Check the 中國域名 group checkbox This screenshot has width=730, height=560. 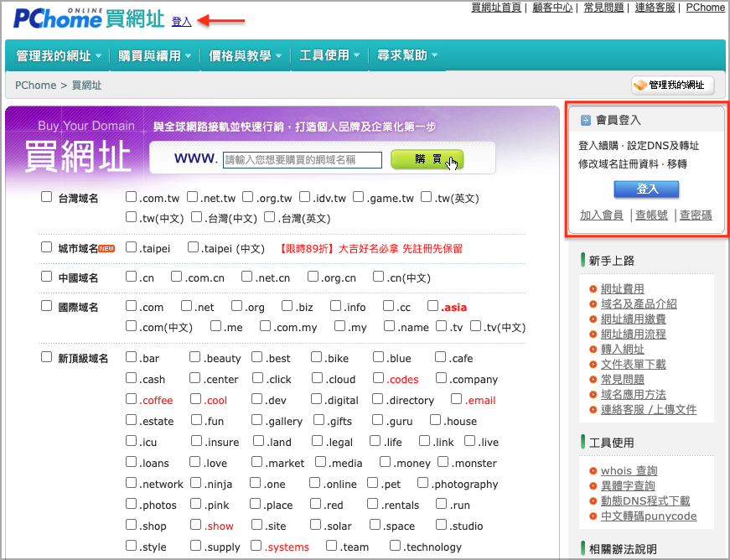click(46, 277)
